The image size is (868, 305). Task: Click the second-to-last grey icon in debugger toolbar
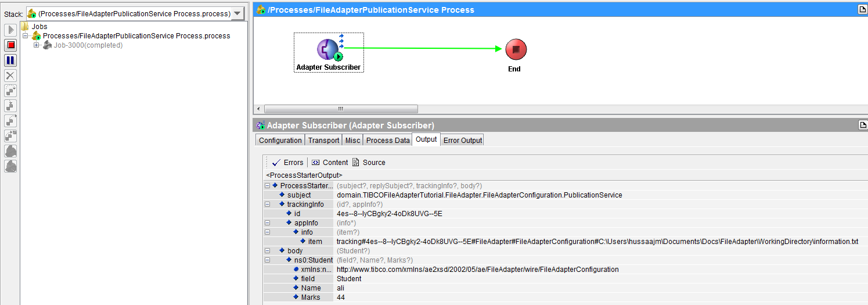10,151
